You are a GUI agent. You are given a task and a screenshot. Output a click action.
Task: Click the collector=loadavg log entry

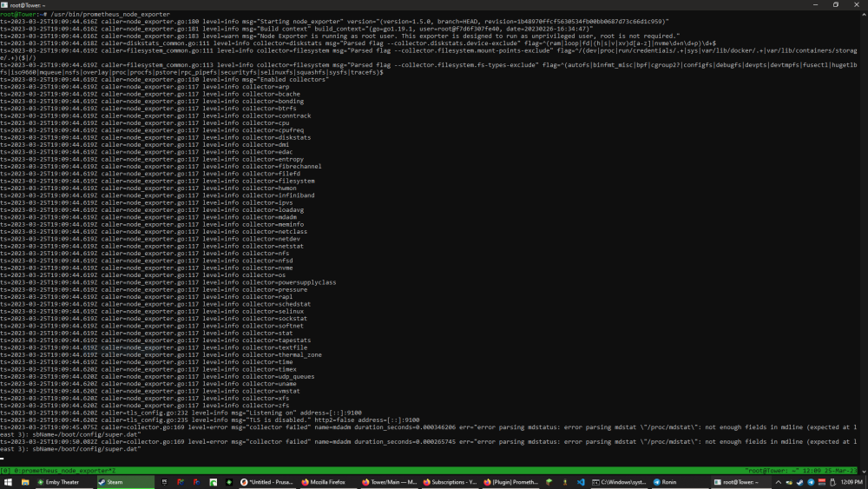click(x=152, y=210)
